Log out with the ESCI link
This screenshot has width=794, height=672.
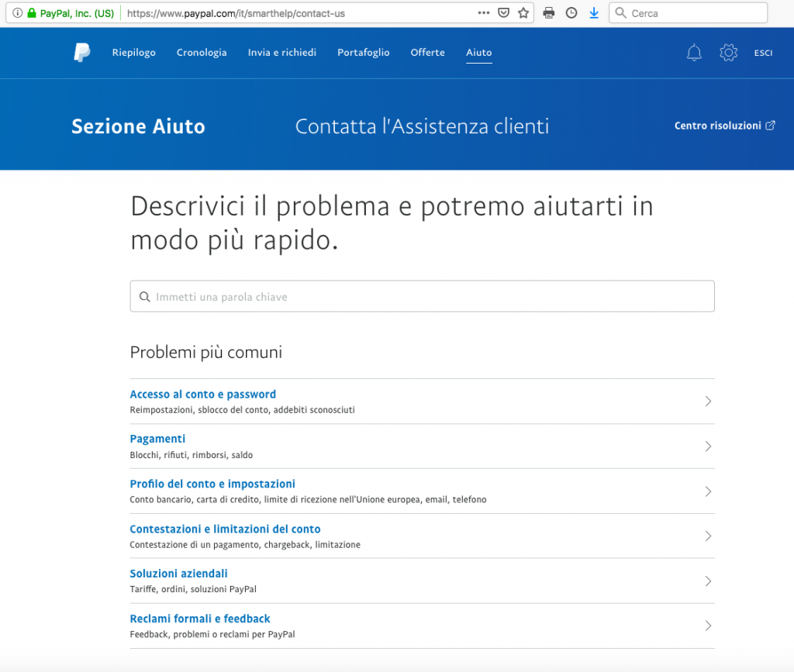tap(763, 53)
